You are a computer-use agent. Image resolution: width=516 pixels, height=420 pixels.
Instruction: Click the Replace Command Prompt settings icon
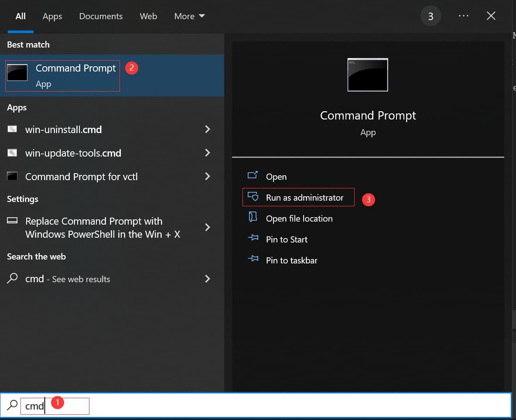point(12,221)
